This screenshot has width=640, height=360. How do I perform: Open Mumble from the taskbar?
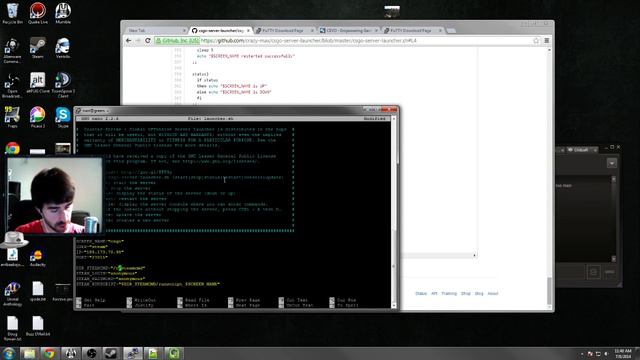70,353
